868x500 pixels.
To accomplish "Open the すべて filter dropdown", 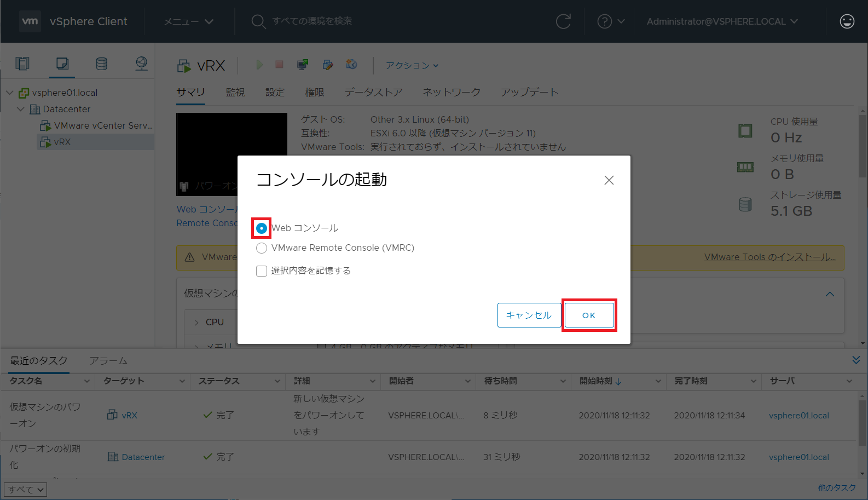I will click(25, 490).
